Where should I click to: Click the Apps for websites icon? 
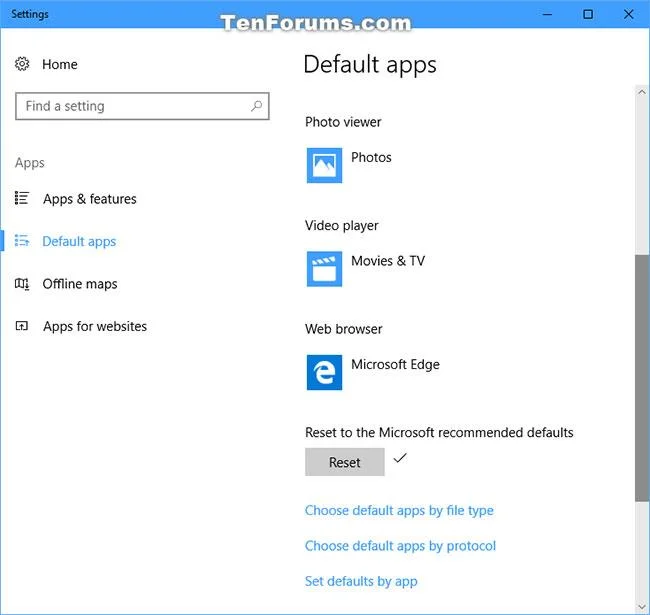tap(22, 326)
